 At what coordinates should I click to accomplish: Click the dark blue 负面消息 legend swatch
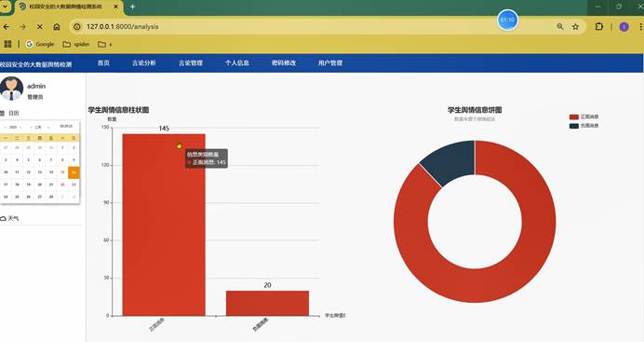pyautogui.click(x=574, y=126)
